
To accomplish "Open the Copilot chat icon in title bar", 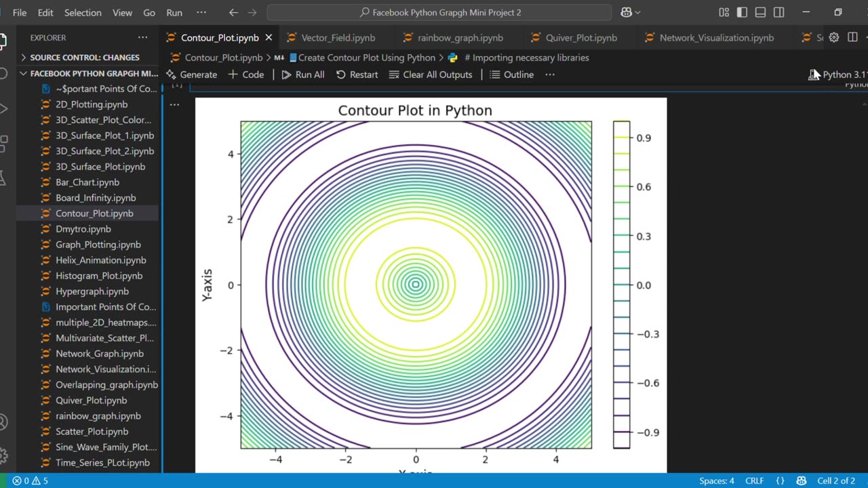I will pyautogui.click(x=627, y=12).
